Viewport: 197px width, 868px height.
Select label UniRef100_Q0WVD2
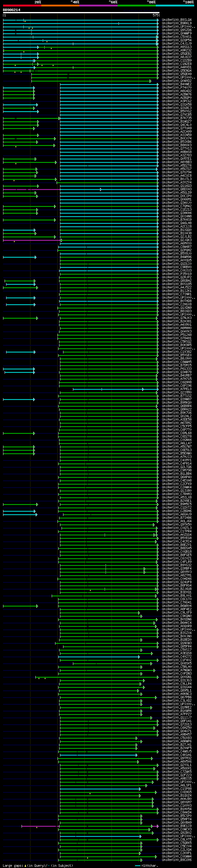[177, 81]
